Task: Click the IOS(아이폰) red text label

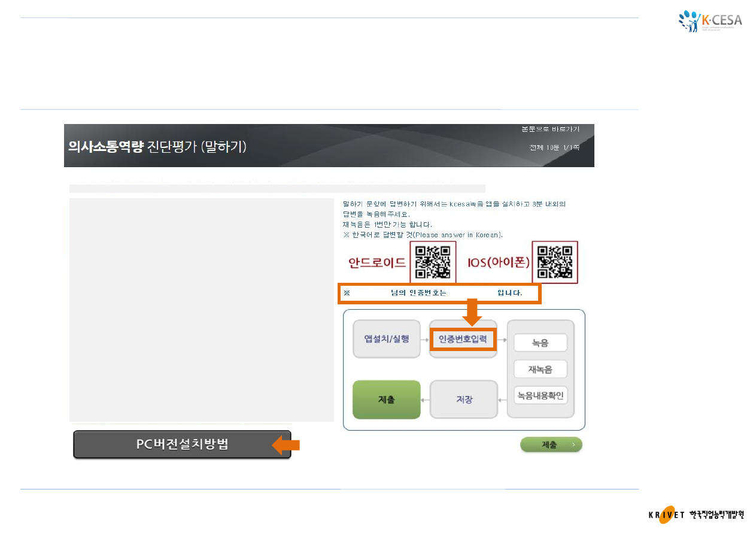Action: coord(499,262)
